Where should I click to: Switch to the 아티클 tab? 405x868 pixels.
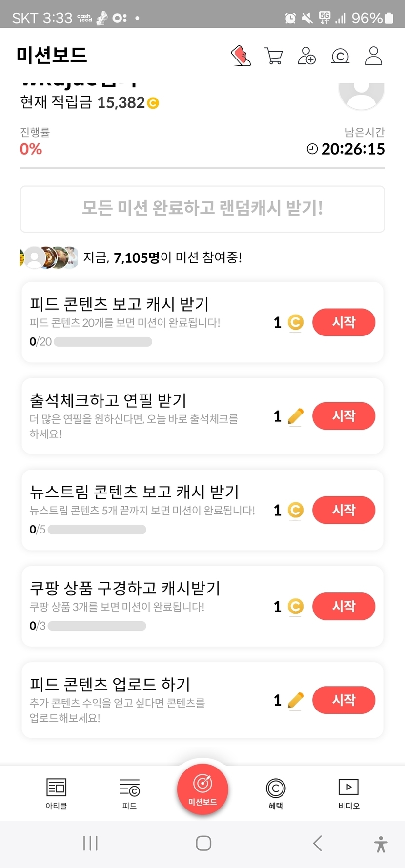pos(56,793)
